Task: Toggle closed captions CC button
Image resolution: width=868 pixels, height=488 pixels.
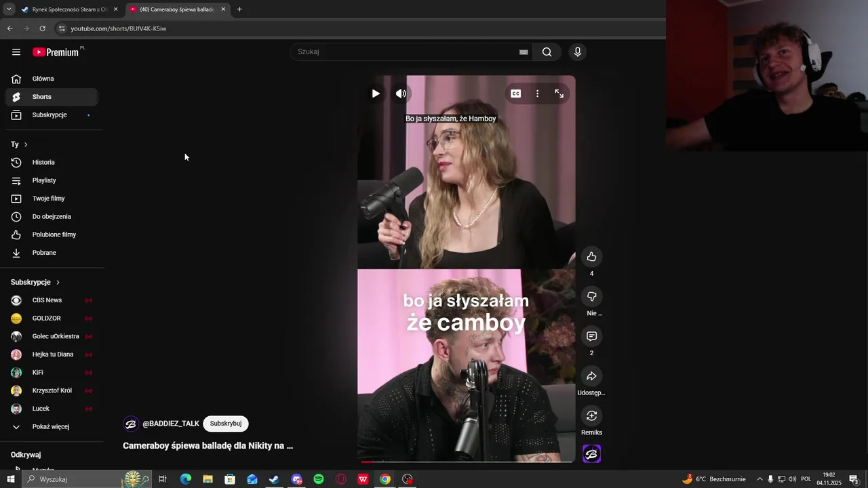Action: (x=516, y=94)
